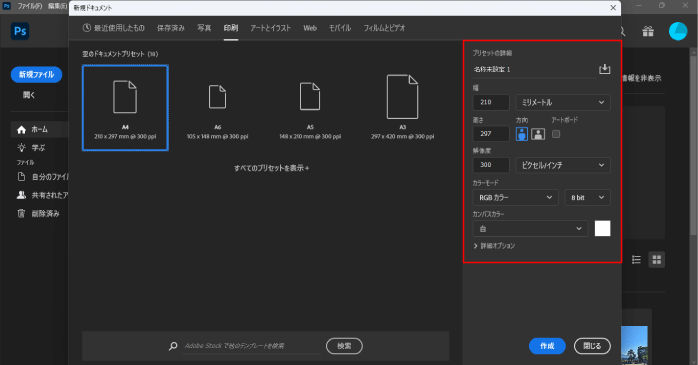This screenshot has height=365, width=698.
Task: Switch to アートとイラスト tab
Action: [x=270, y=28]
